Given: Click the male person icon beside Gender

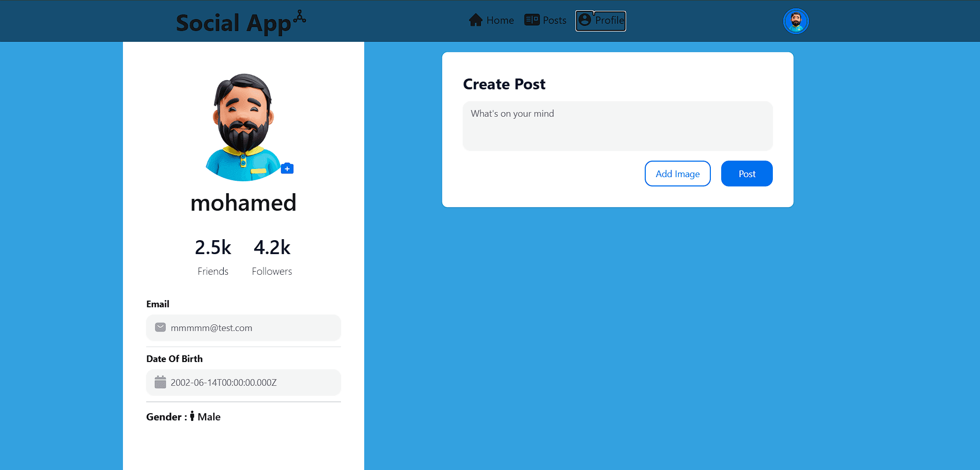Looking at the screenshot, I should tap(192, 416).
